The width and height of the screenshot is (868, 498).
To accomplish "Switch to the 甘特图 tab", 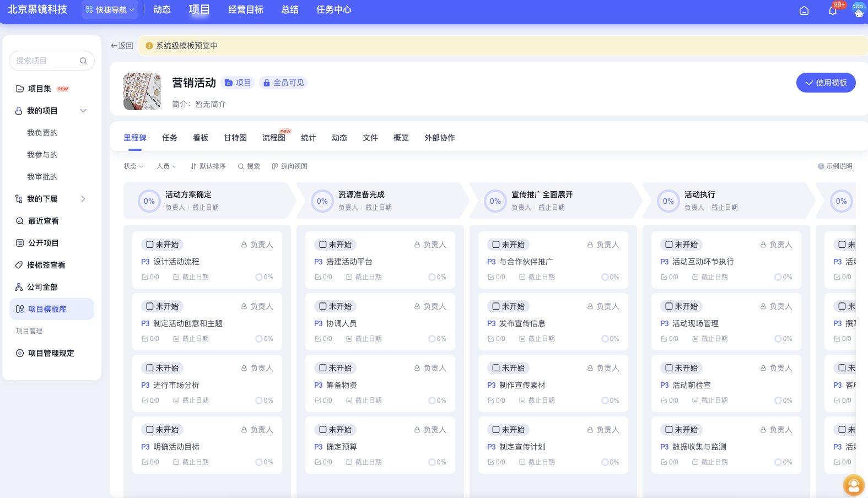I will pyautogui.click(x=235, y=138).
